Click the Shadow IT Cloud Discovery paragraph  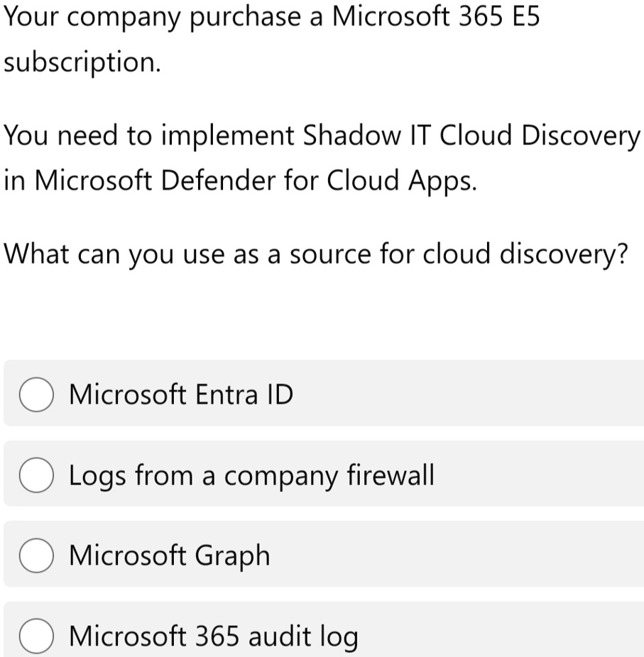click(320, 158)
